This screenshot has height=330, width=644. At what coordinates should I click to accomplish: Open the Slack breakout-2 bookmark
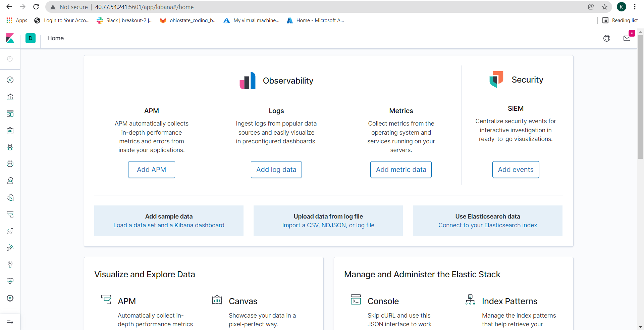click(125, 20)
